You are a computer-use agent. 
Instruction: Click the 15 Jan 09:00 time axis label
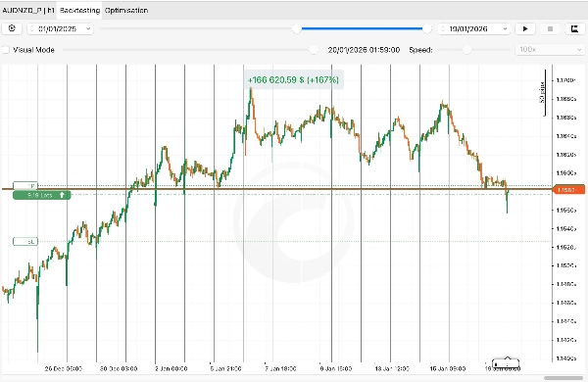pos(448,368)
